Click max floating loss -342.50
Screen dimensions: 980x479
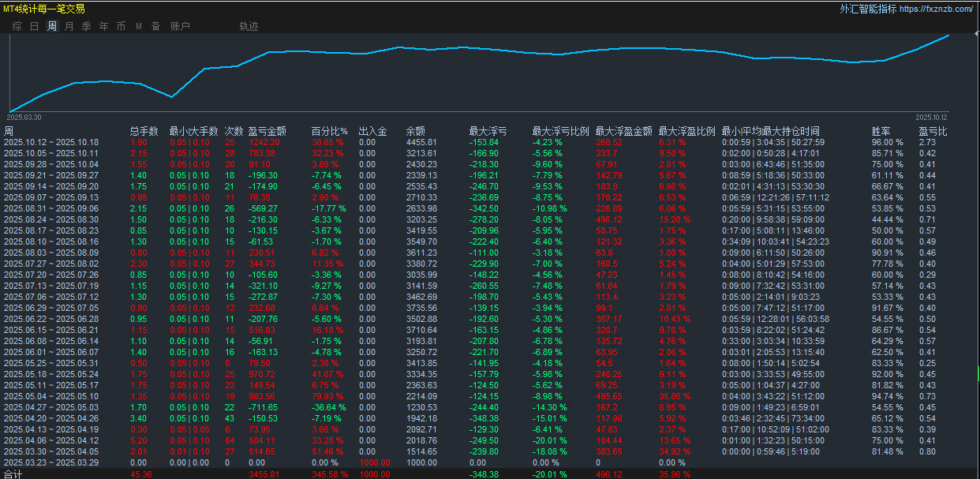(484, 208)
